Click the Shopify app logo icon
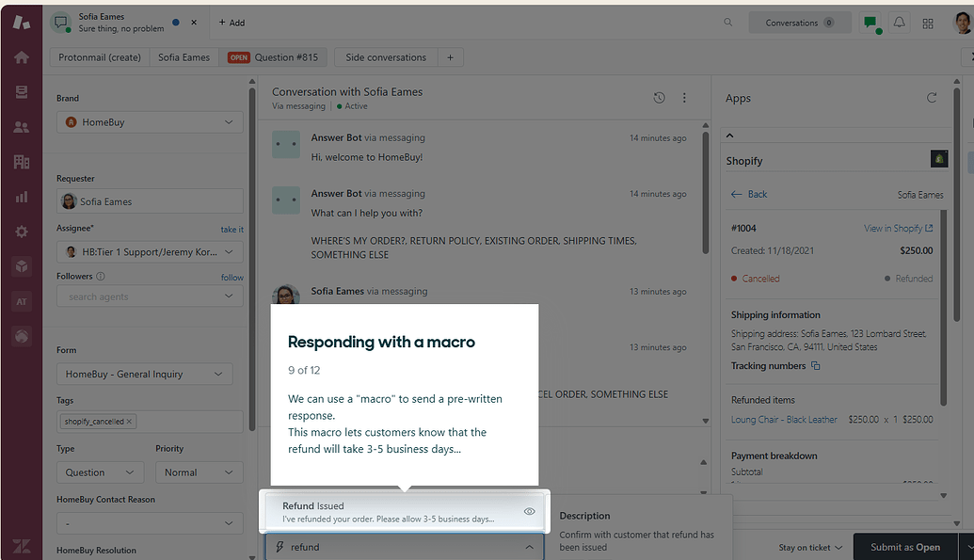 939,159
